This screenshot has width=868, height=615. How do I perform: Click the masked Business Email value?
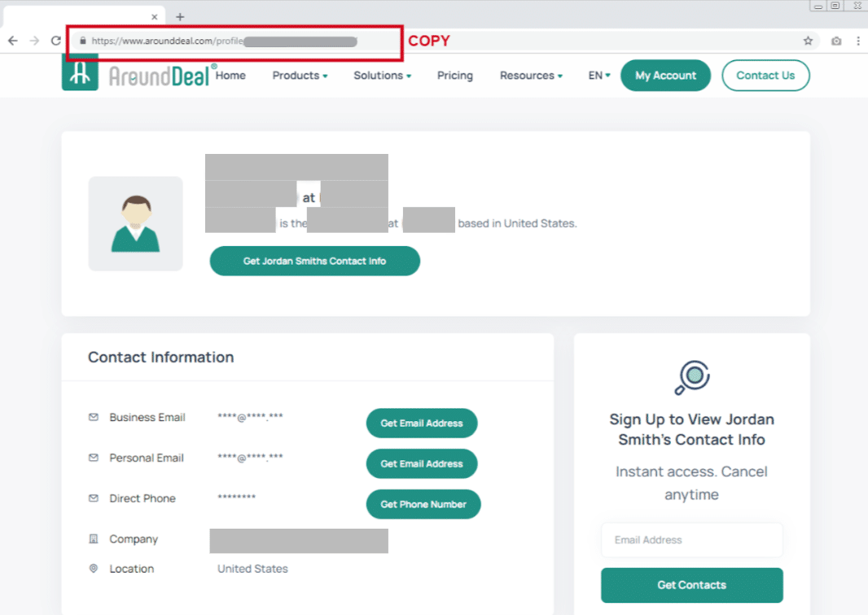[x=250, y=417]
